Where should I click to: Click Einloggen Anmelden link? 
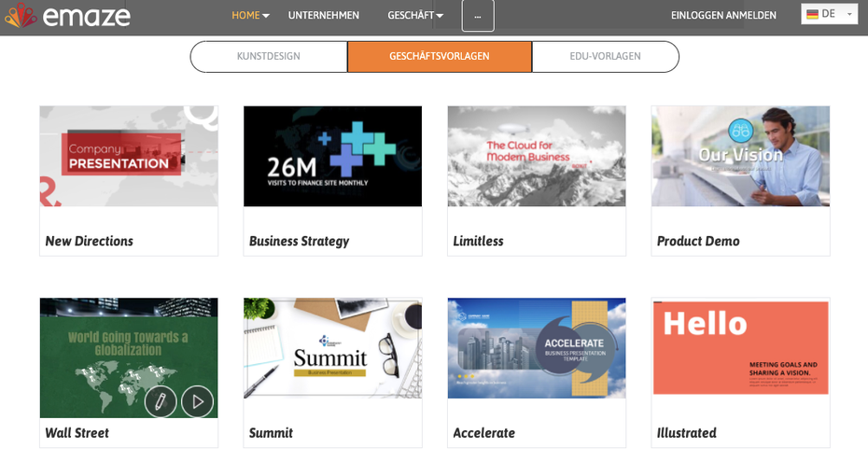coord(723,15)
